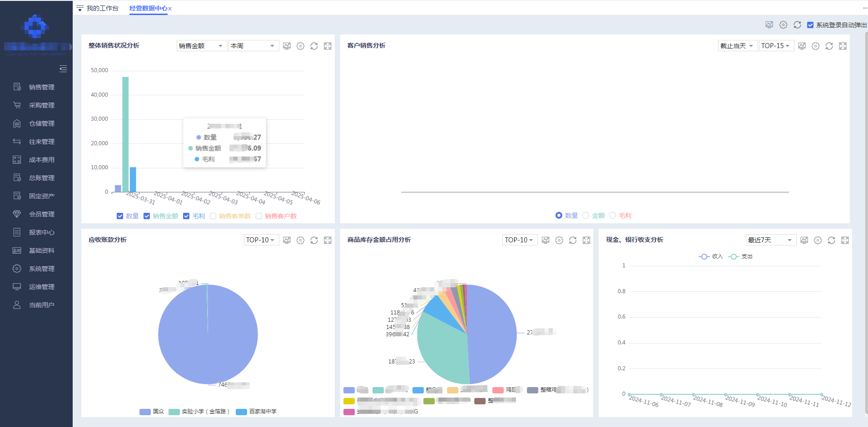This screenshot has width=868, height=427.
Task: Open 销售管理 in the sidebar
Action: tap(41, 87)
